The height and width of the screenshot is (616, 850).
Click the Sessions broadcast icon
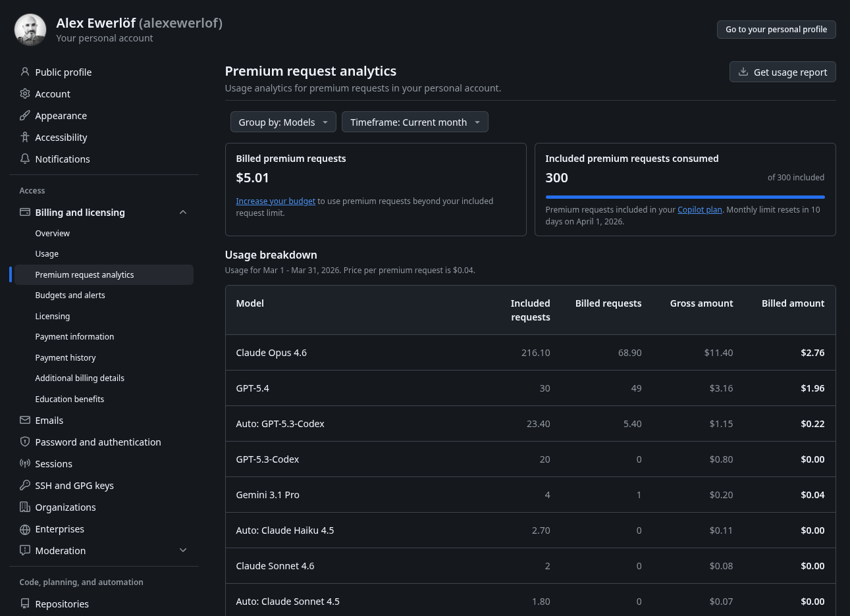pyautogui.click(x=25, y=463)
